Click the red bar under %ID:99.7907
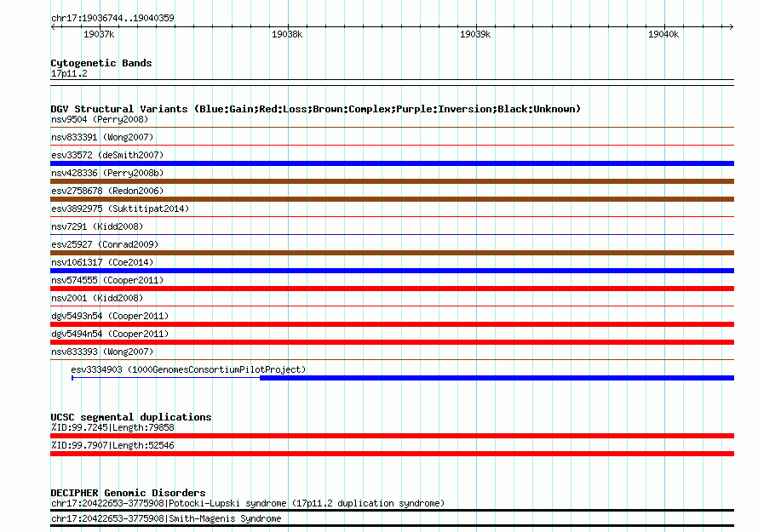 click(x=392, y=454)
